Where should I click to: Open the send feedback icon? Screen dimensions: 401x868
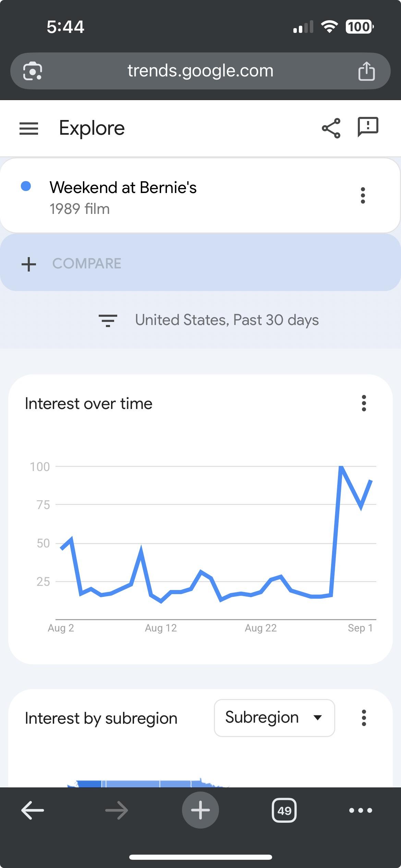(x=368, y=127)
